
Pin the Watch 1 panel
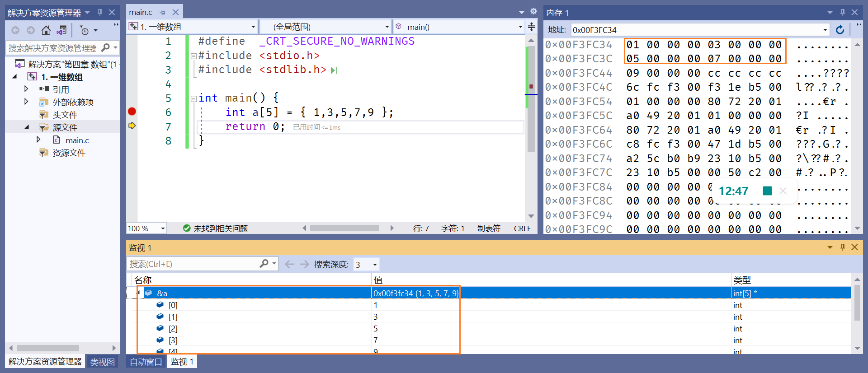(x=843, y=247)
